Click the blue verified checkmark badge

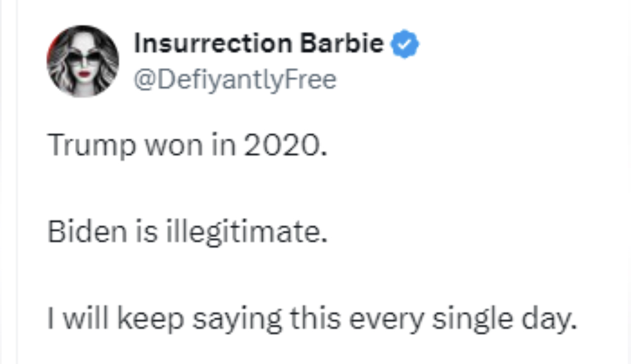[x=404, y=45]
